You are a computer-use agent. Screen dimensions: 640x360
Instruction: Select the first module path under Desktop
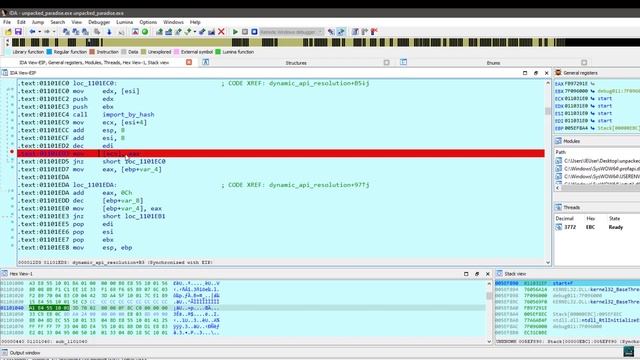point(602,161)
